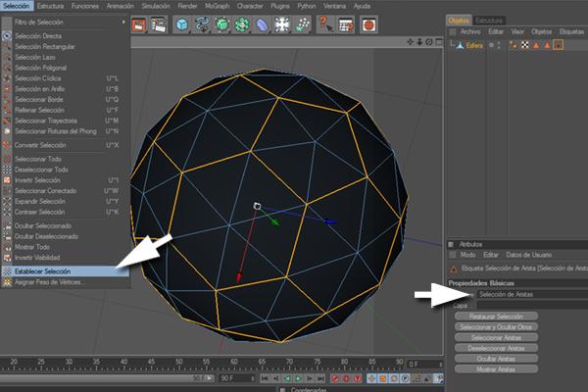Click the Selección de Aristas name field
This screenshot has height=392, width=588.
pyautogui.click(x=532, y=294)
